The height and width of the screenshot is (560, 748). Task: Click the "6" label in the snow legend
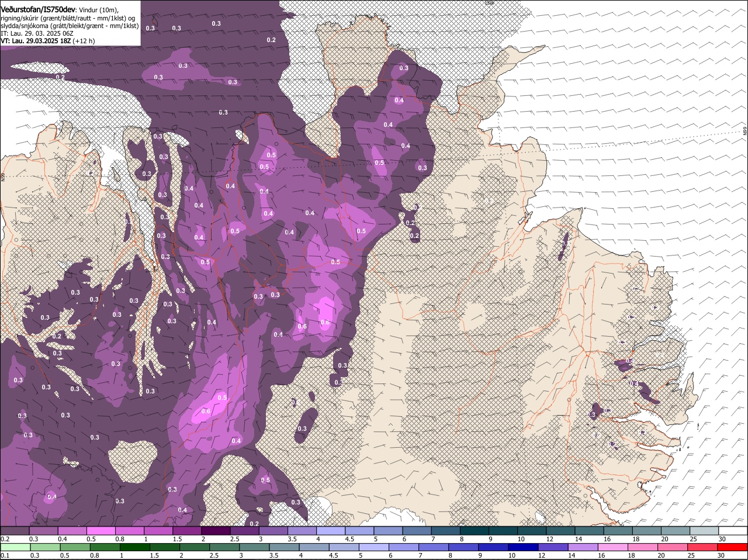click(x=404, y=539)
